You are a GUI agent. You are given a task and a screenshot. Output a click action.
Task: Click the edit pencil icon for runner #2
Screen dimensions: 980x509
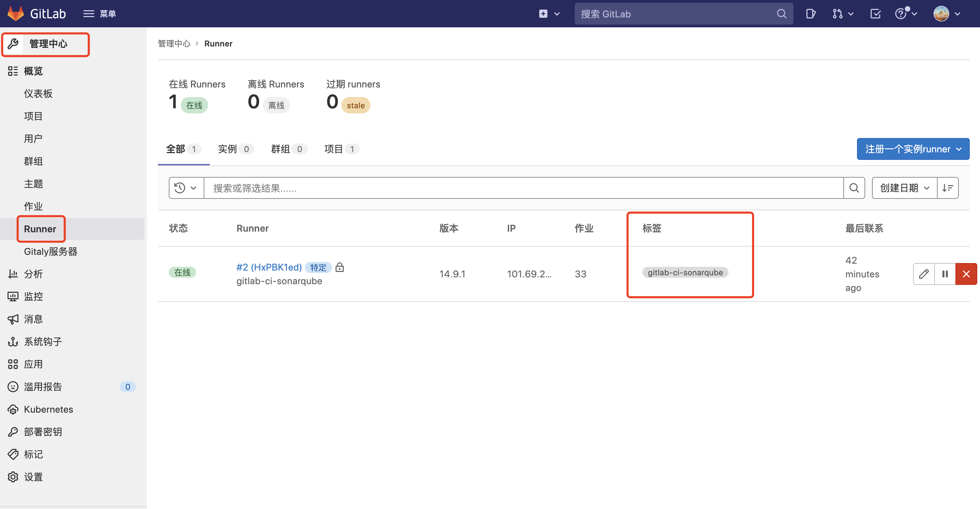(923, 274)
